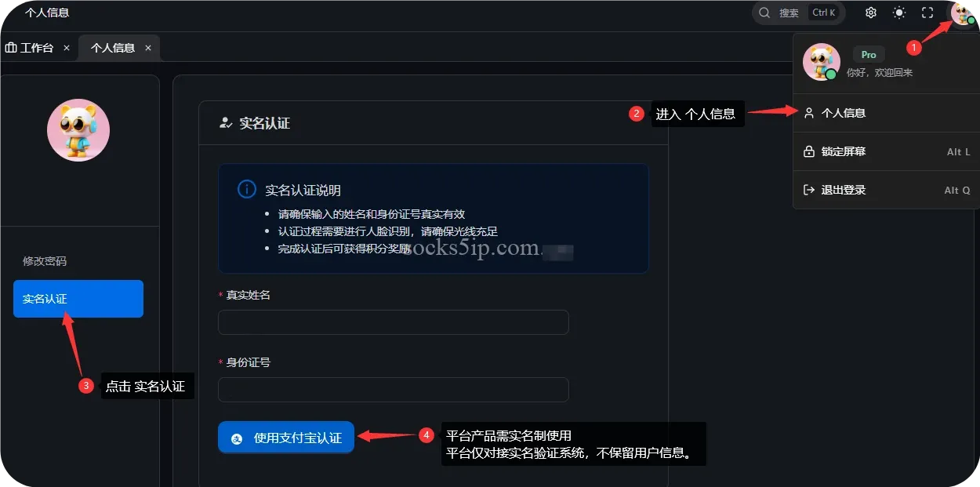The width and height of the screenshot is (980, 487).
Task: Click the briefcase icon on 工作台 tab
Action: [11, 48]
